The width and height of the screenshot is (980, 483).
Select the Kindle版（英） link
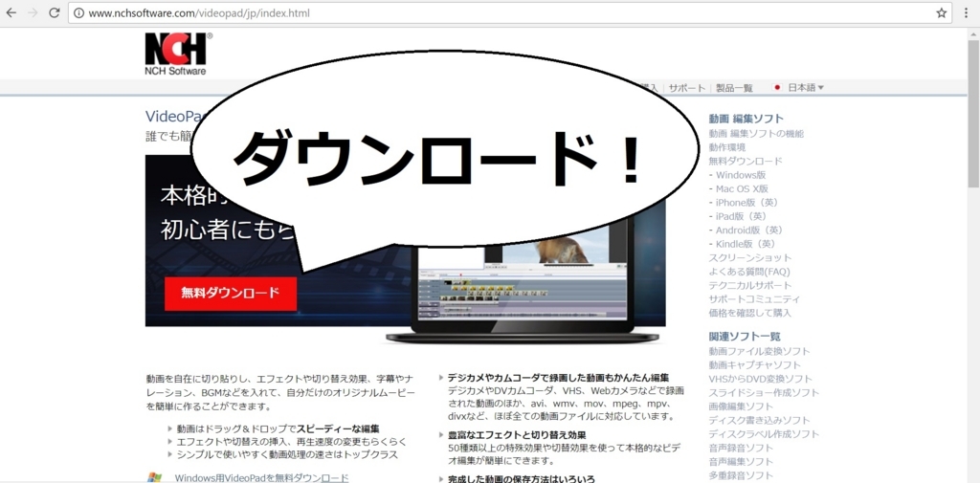pos(746,244)
